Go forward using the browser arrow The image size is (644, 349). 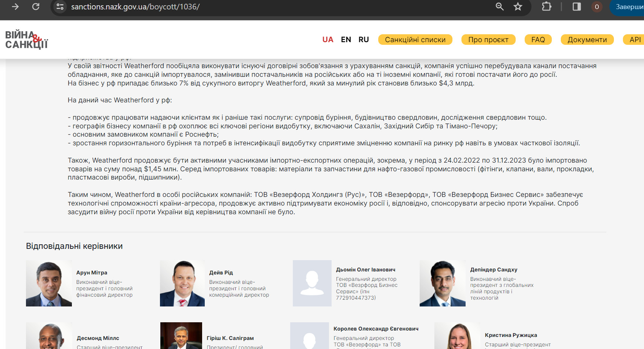click(15, 7)
